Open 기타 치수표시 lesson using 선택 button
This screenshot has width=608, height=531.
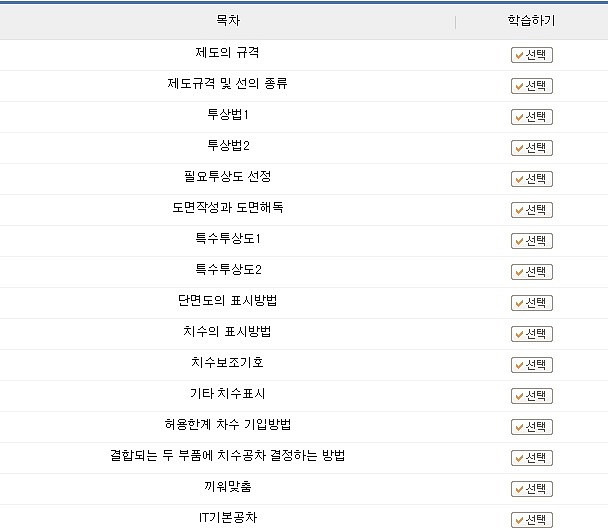click(532, 396)
